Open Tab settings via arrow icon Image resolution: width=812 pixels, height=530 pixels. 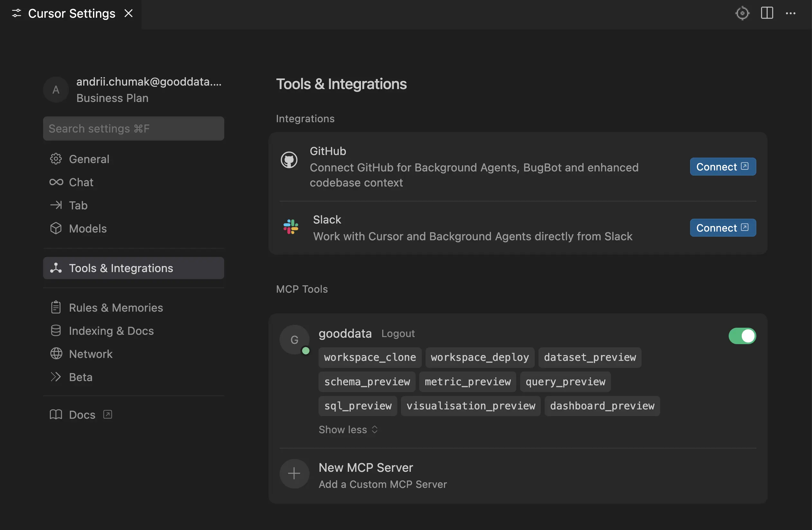click(56, 205)
